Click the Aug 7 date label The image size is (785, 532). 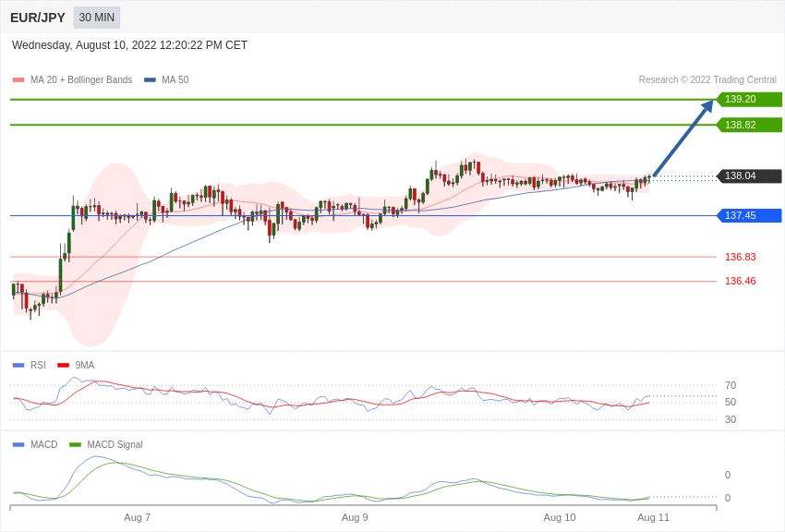[x=138, y=517]
